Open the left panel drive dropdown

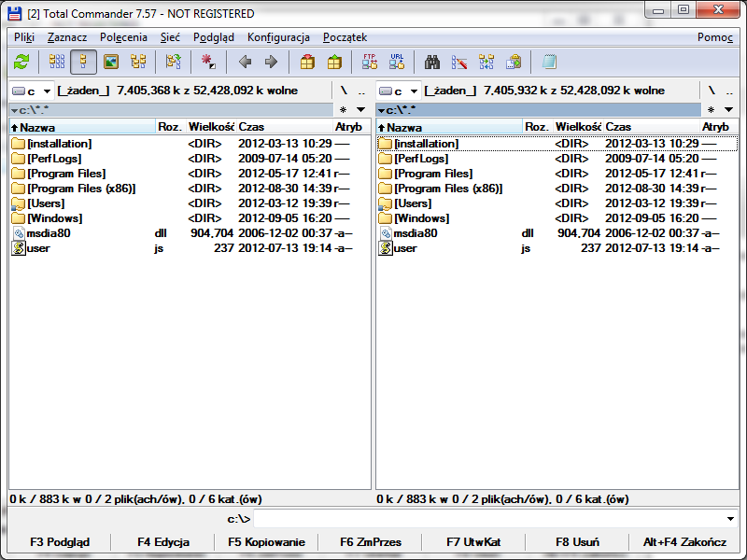click(32, 91)
